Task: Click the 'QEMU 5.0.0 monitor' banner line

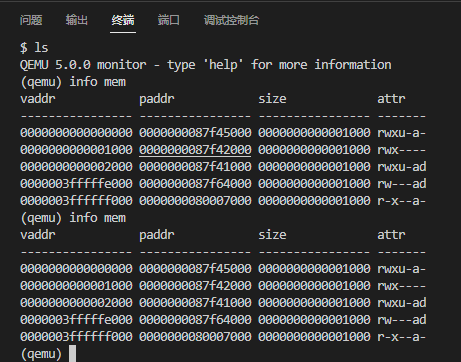Action: coord(206,65)
